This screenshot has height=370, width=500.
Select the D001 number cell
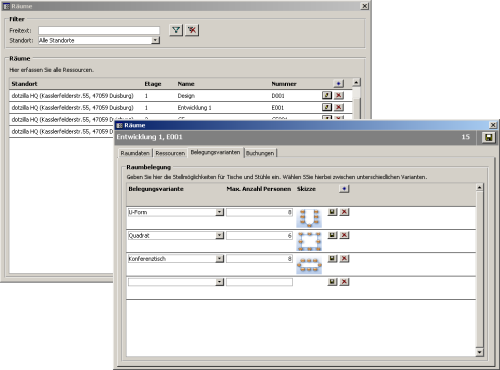click(278, 96)
